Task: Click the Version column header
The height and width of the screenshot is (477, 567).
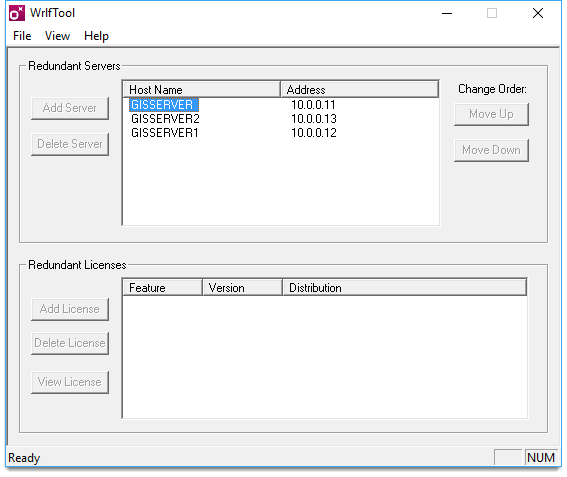Action: coord(242,288)
